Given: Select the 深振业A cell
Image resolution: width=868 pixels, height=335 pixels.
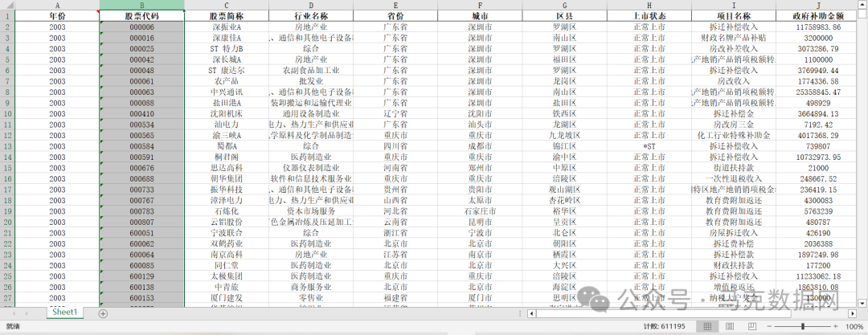Looking at the screenshot, I should coord(227,27).
